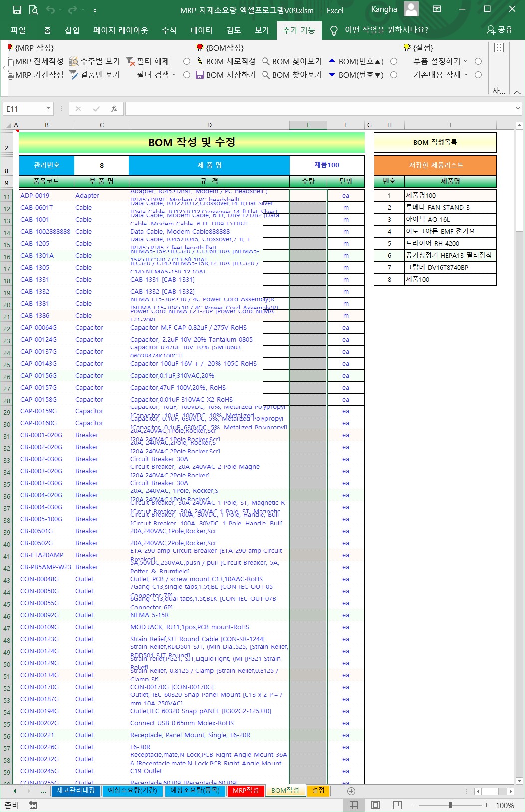The image size is (525, 812).
Task: Select the radio button beside BOM 저장하기
Action: point(187,75)
